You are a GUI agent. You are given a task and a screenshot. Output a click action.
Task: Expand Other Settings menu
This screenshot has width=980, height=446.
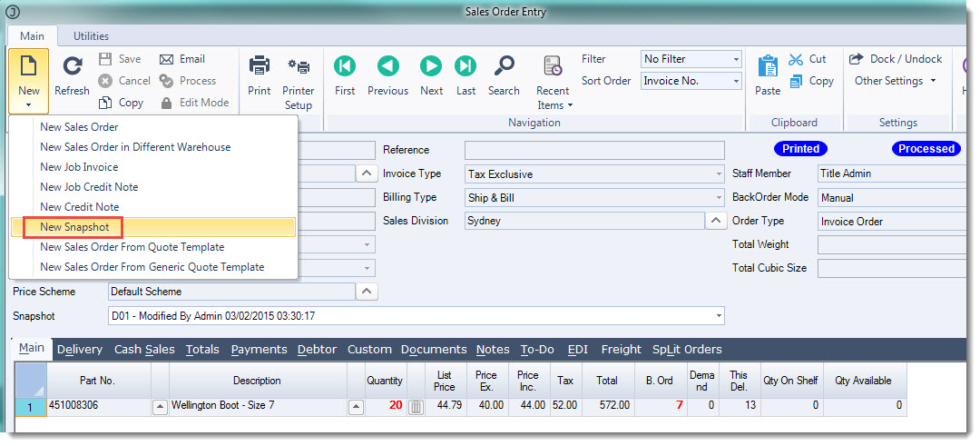[895, 81]
